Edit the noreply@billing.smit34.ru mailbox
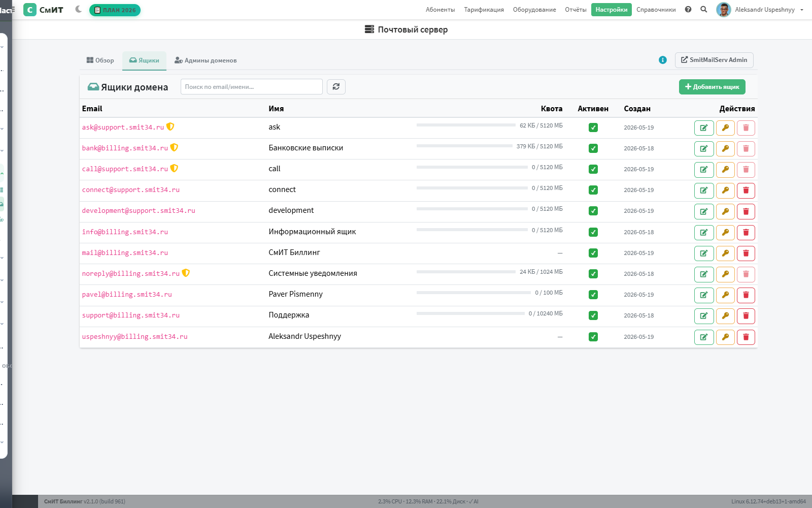Viewport: 812px width, 508px height. [704, 274]
